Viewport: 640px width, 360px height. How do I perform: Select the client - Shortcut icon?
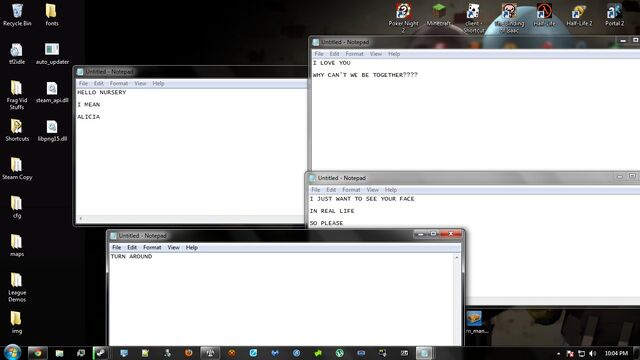pyautogui.click(x=473, y=17)
